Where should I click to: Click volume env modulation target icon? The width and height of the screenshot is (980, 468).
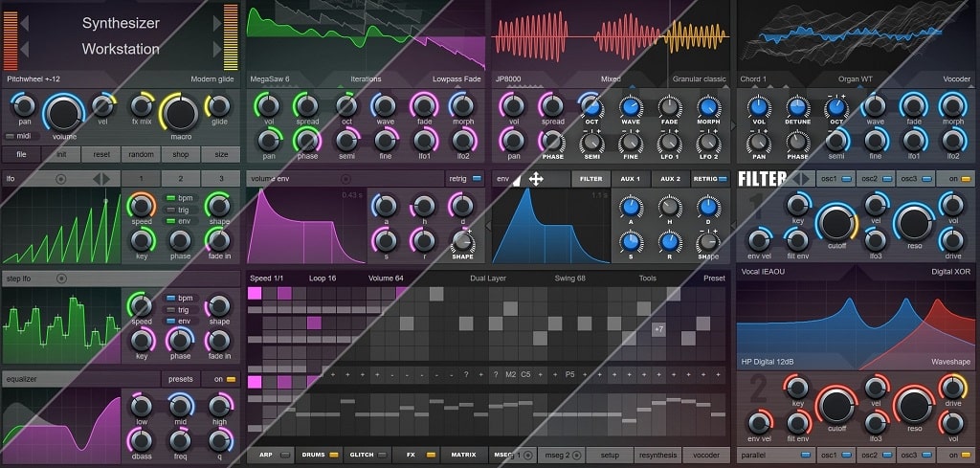click(345, 179)
